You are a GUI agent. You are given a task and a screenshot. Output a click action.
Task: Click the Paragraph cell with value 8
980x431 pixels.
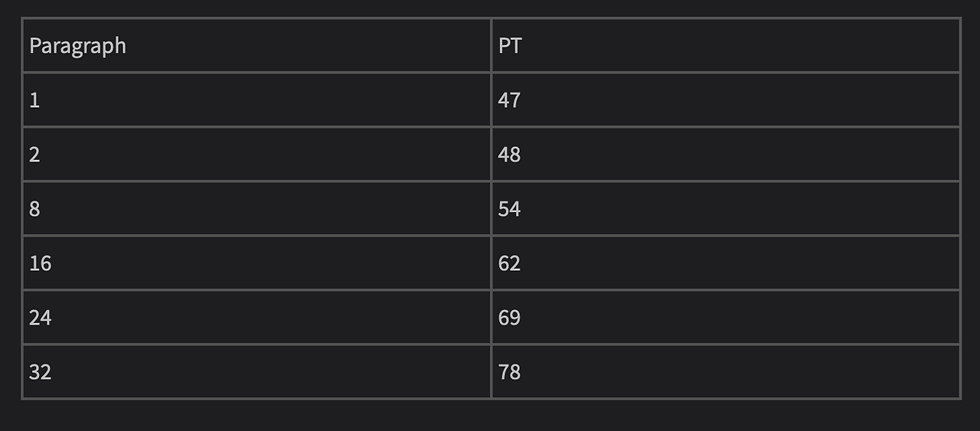pyautogui.click(x=256, y=208)
